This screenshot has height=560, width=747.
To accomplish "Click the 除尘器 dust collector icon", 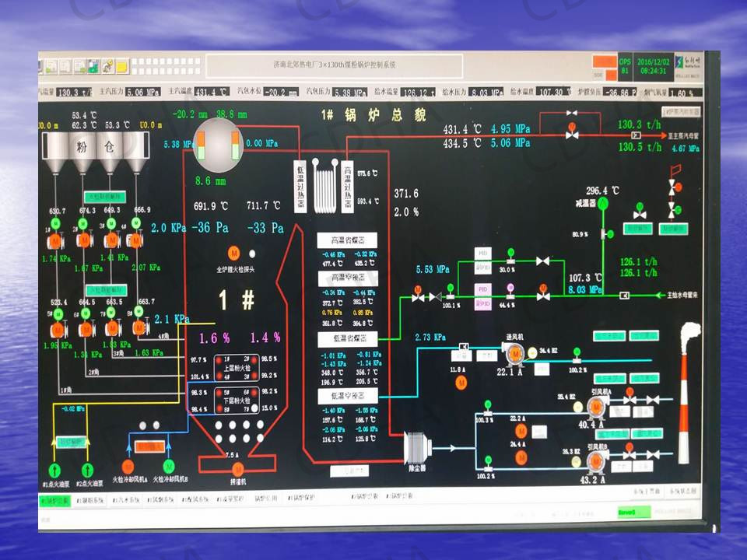I will click(x=418, y=447).
